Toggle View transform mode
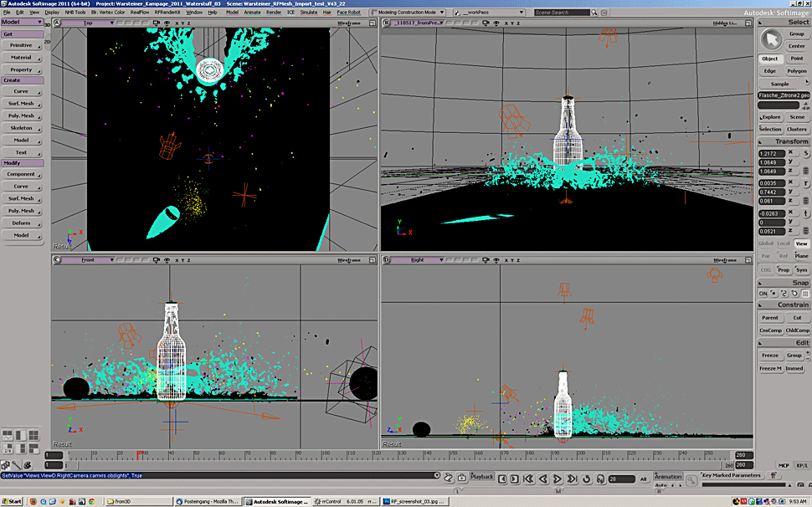The width and height of the screenshot is (812, 507). click(801, 243)
